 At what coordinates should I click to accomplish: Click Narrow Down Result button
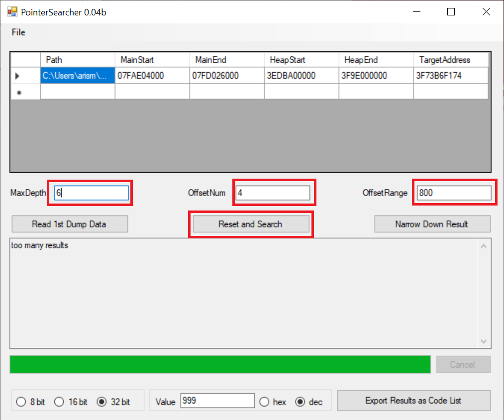click(432, 224)
